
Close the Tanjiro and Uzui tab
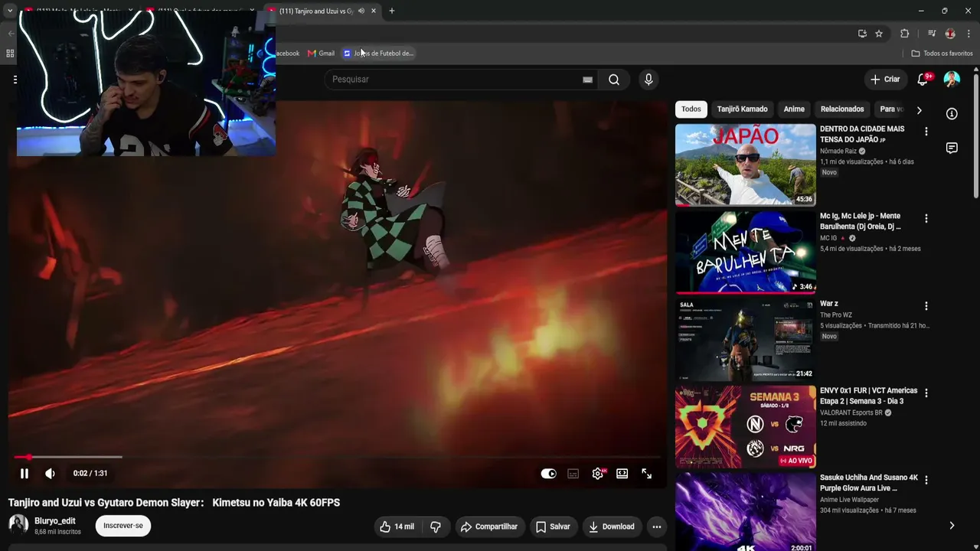(x=374, y=11)
